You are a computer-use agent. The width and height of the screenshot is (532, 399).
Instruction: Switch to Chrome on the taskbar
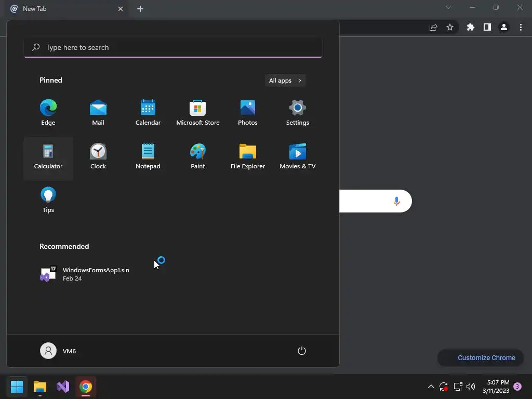pyautogui.click(x=86, y=387)
